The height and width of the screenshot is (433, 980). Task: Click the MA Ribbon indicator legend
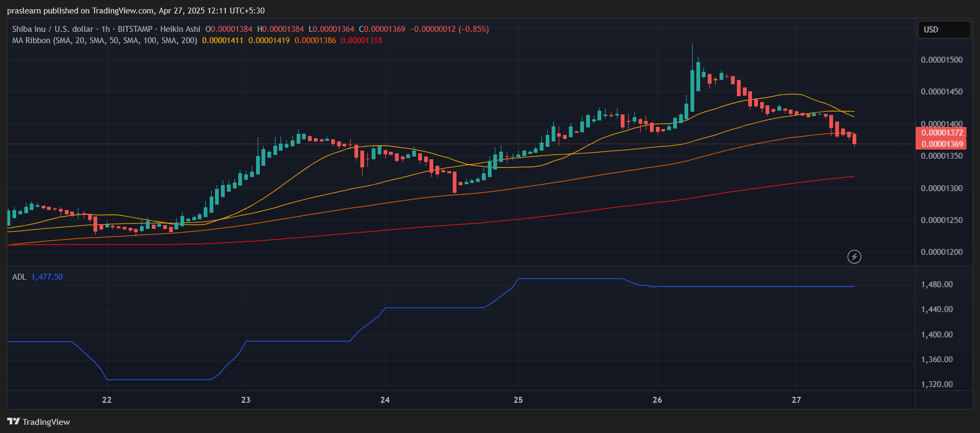click(x=105, y=40)
